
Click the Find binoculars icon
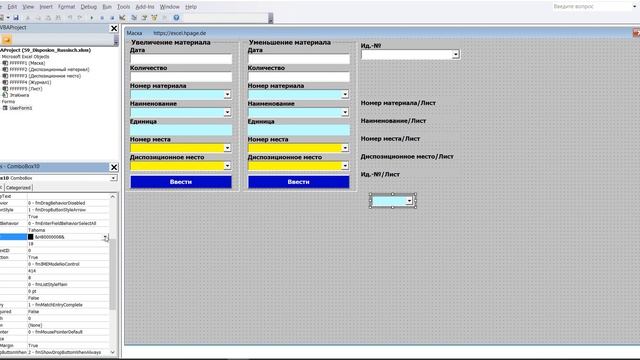[58, 18]
